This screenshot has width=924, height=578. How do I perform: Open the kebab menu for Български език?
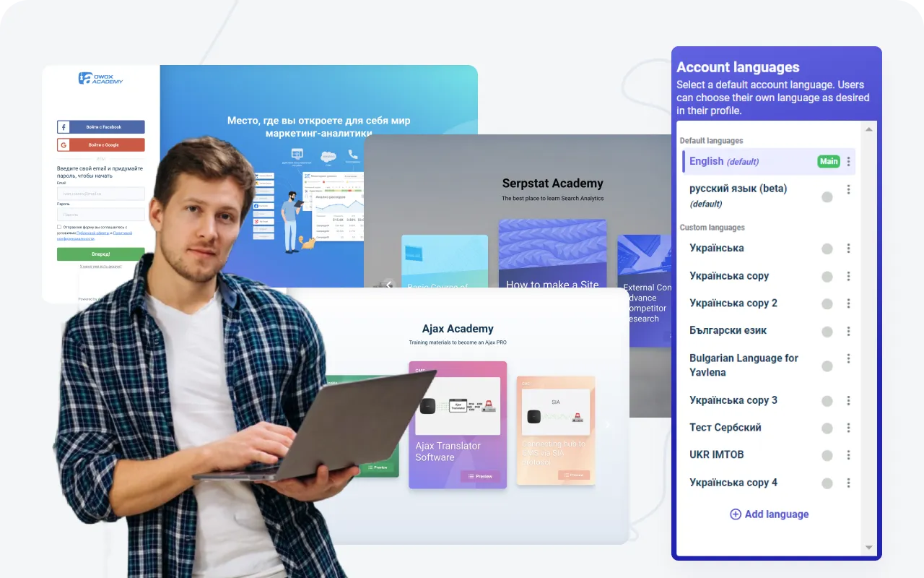(848, 331)
